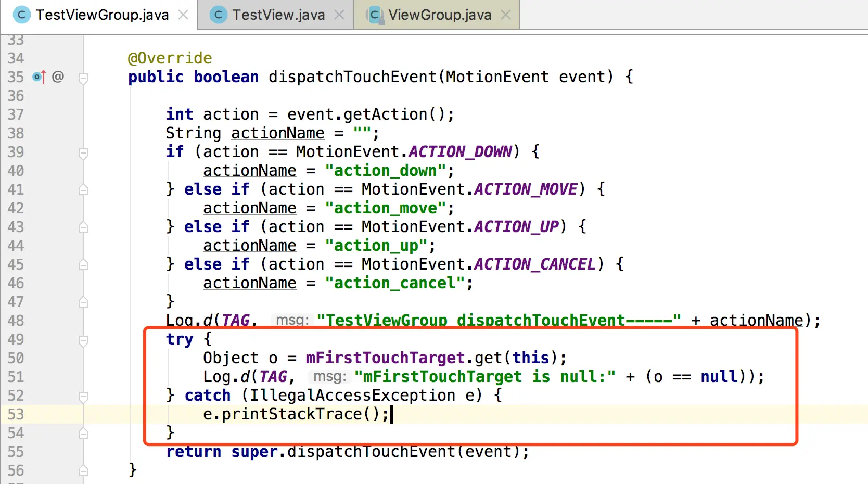Toggle the fold end marker at line 54

[x=83, y=433]
